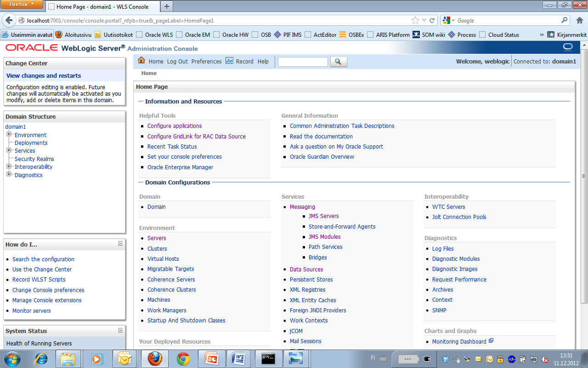Collapse the System Status panel

click(120, 331)
